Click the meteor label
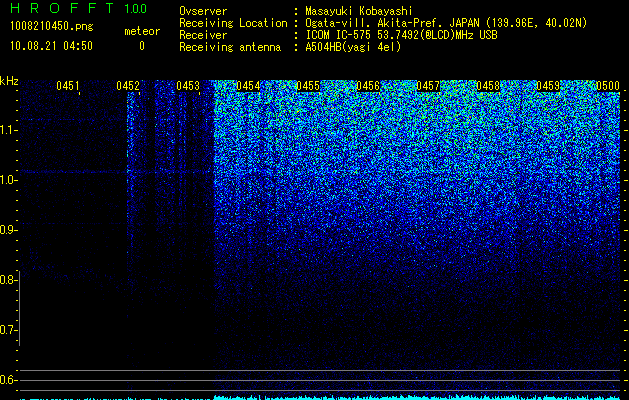This screenshot has height=400, width=629. point(142,31)
